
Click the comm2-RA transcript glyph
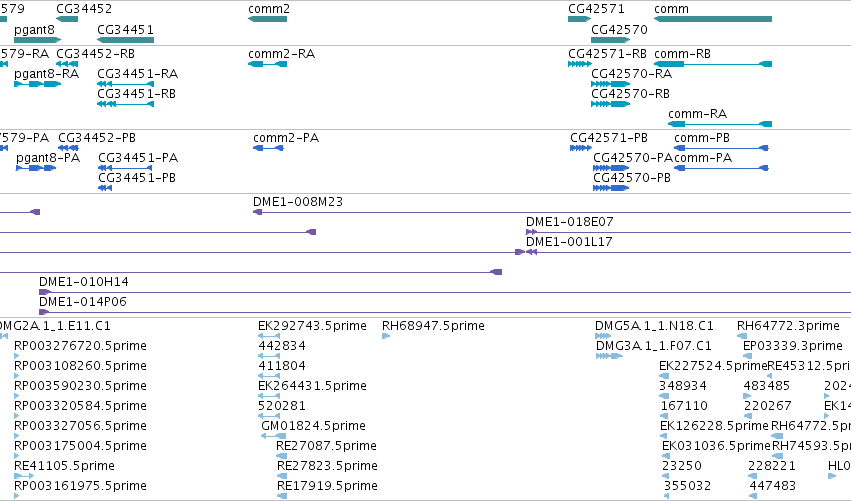click(x=268, y=64)
